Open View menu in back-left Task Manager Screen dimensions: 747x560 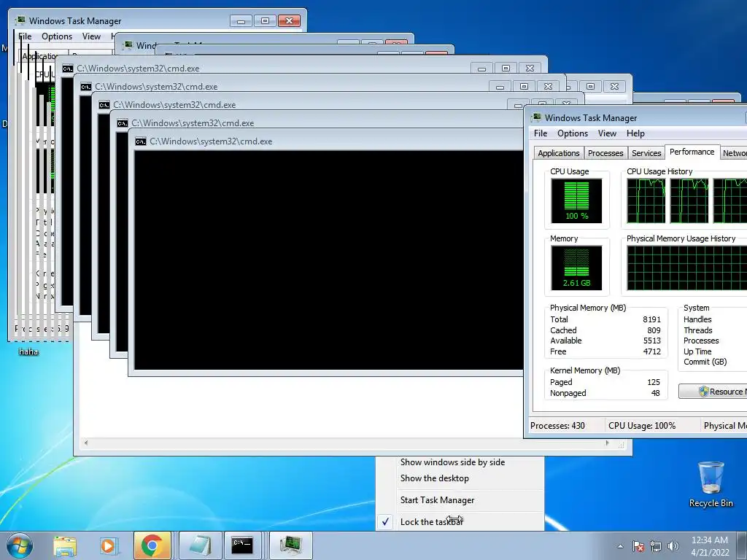(91, 36)
